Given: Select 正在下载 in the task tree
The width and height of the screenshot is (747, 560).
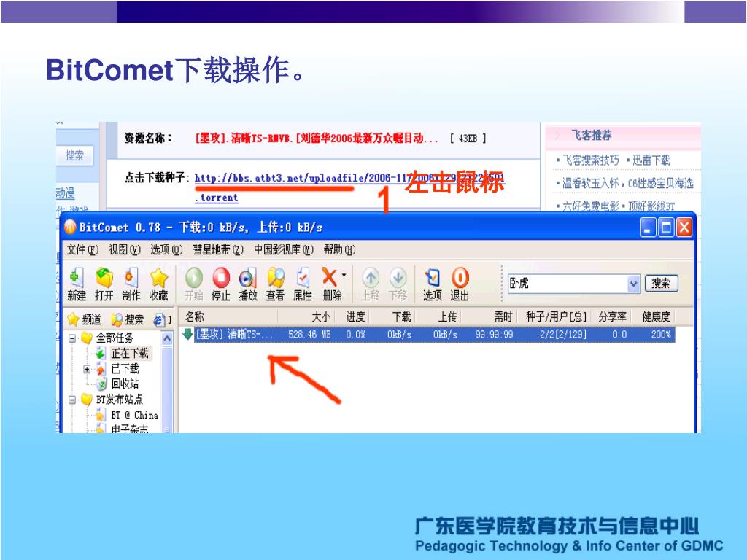Looking at the screenshot, I should click(x=130, y=354).
